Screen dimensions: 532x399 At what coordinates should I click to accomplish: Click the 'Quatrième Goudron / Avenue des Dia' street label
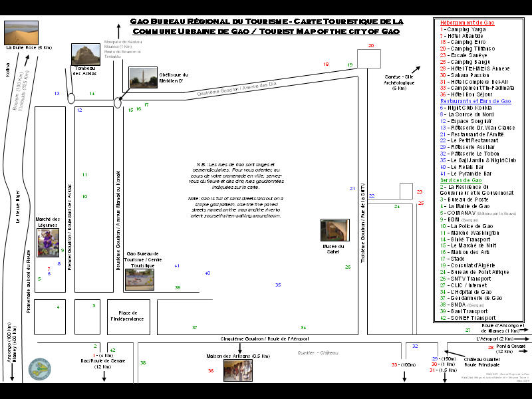coord(237,88)
